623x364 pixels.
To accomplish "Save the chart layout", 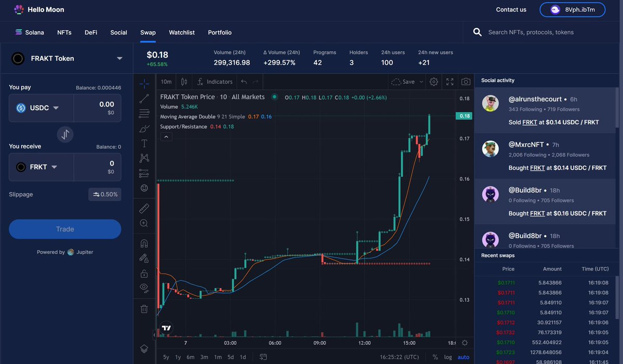I will pos(403,82).
